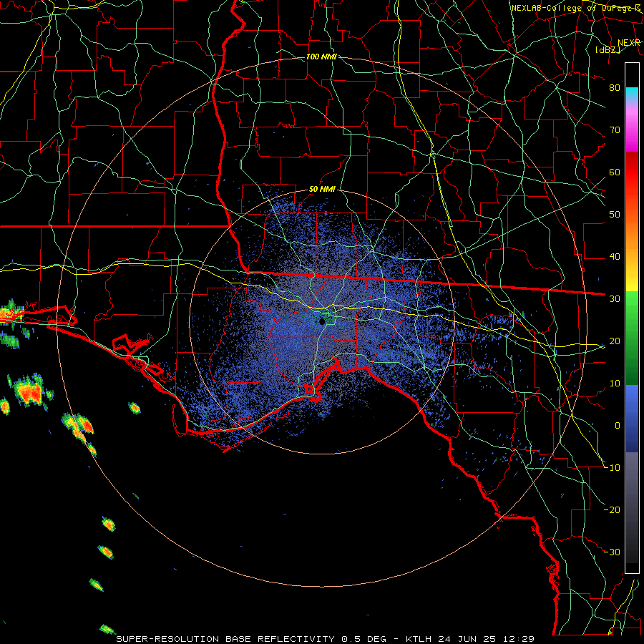644x644 pixels.
Task: Click the 30 value on the dBZ scale
Action: 615,298
